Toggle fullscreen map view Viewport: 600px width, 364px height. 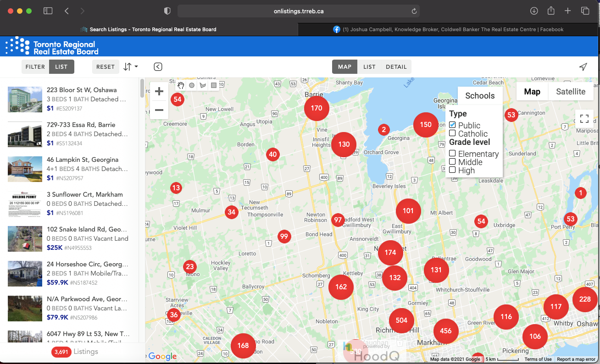pos(584,119)
